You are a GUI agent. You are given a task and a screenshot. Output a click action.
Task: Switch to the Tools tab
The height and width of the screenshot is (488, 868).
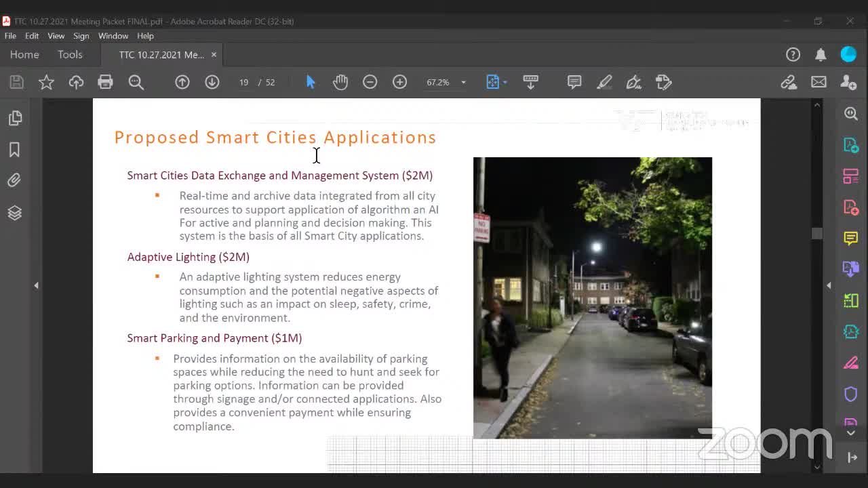(70, 54)
